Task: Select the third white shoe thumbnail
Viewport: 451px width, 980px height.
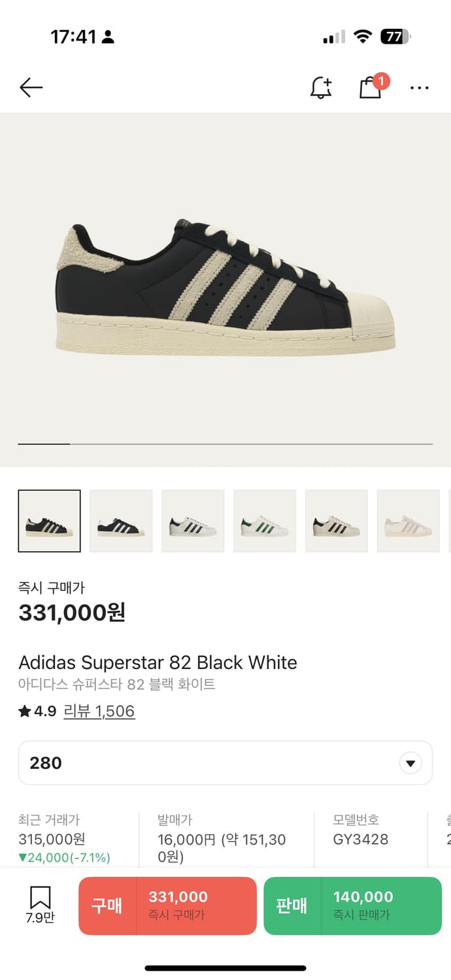Action: point(193,521)
